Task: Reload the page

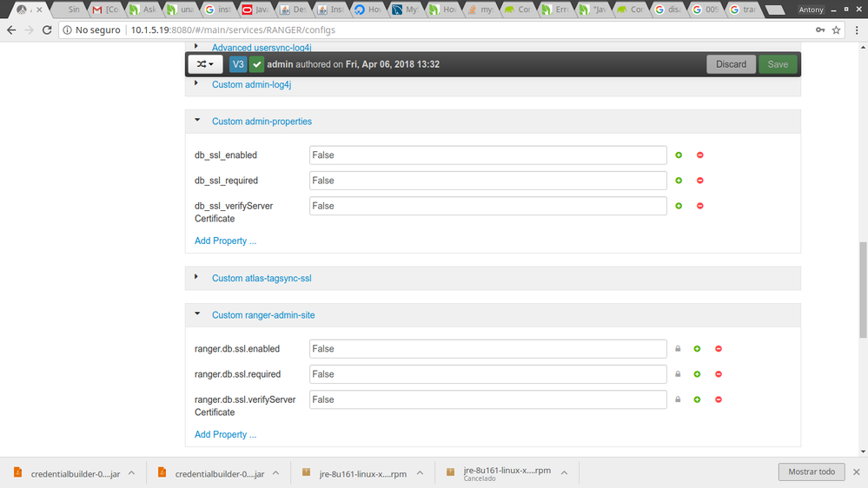Action: [47, 30]
